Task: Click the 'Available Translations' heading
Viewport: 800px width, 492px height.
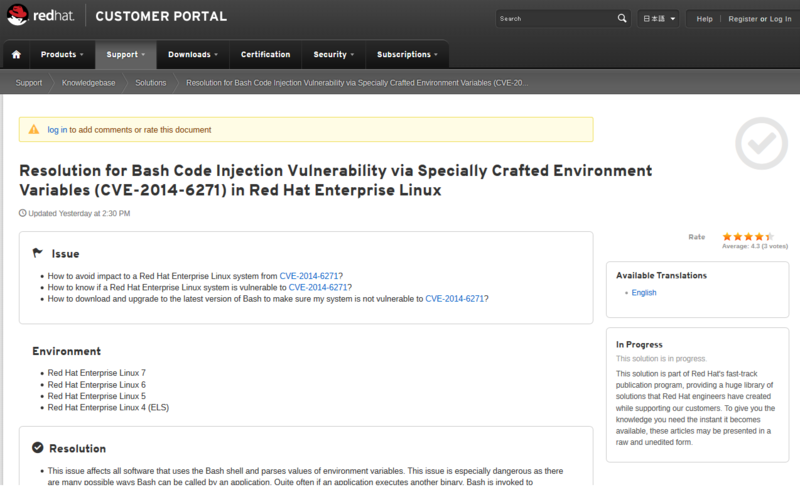Action: tap(661, 276)
